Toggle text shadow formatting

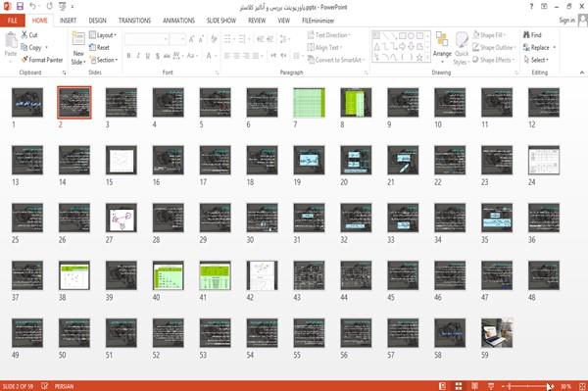click(x=158, y=56)
